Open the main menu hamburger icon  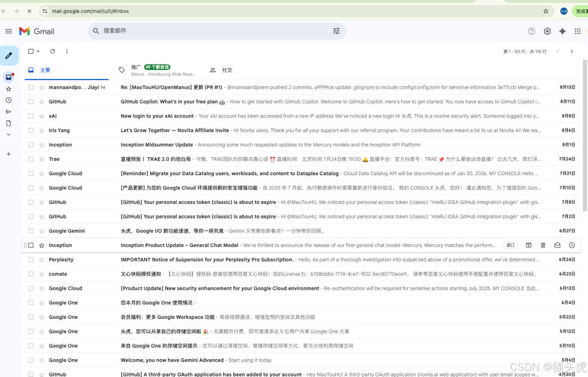click(9, 32)
